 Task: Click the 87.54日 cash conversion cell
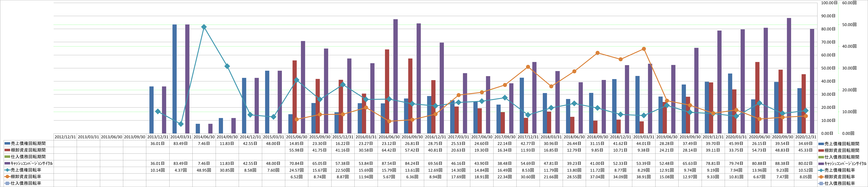[x=389, y=163]
